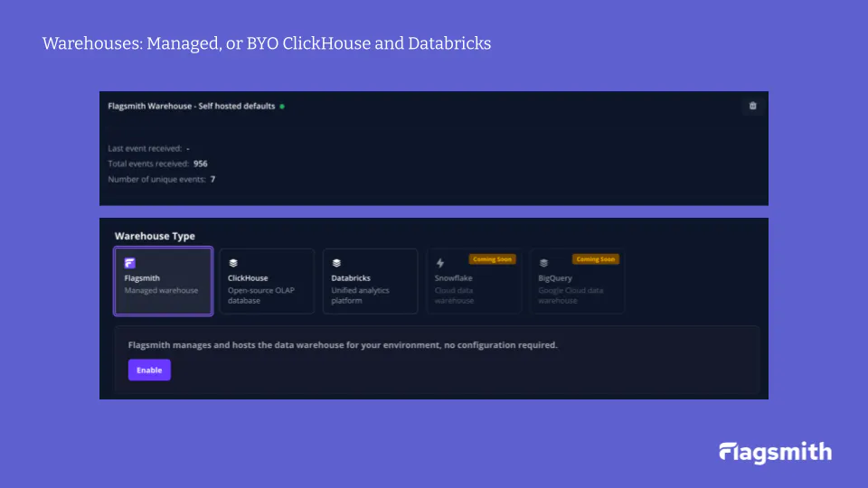Click the Warehouse Type heading
Image resolution: width=868 pixels, height=488 pixels.
pos(155,236)
